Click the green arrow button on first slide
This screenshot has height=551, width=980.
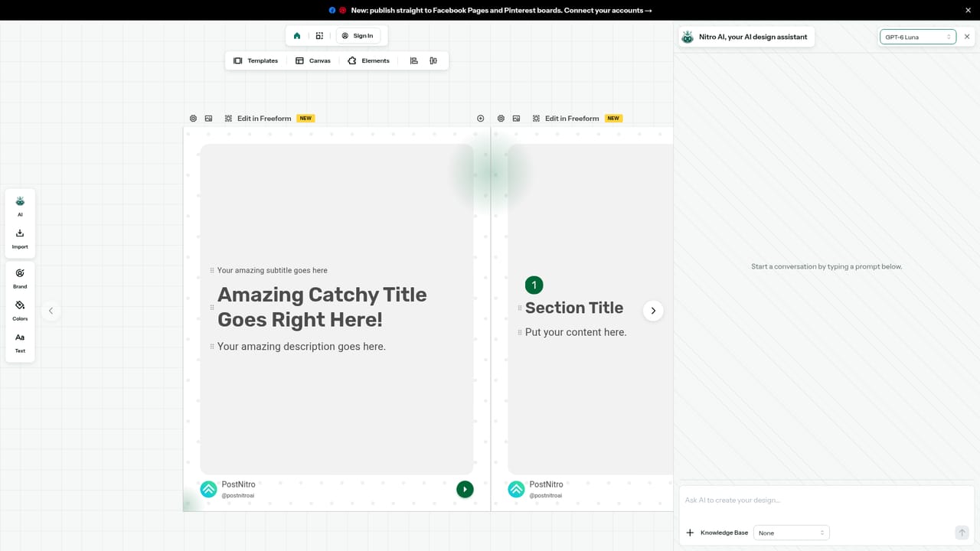click(x=465, y=489)
